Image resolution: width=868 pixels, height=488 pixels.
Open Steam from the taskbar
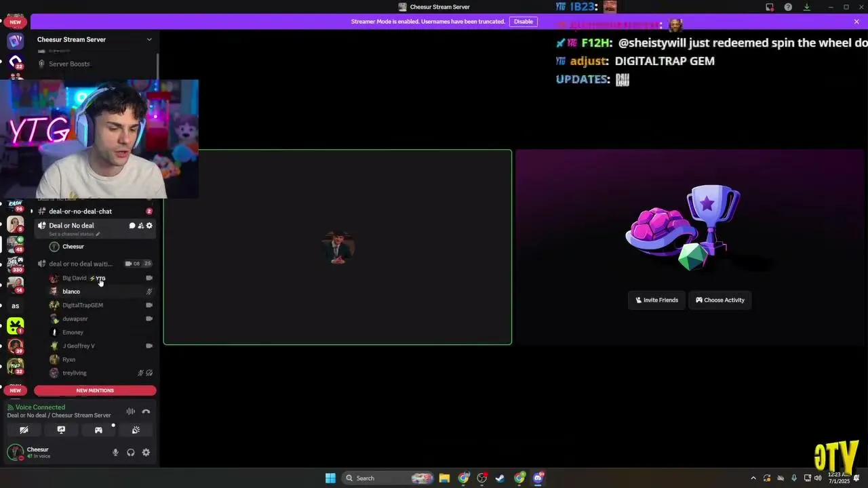click(500, 478)
